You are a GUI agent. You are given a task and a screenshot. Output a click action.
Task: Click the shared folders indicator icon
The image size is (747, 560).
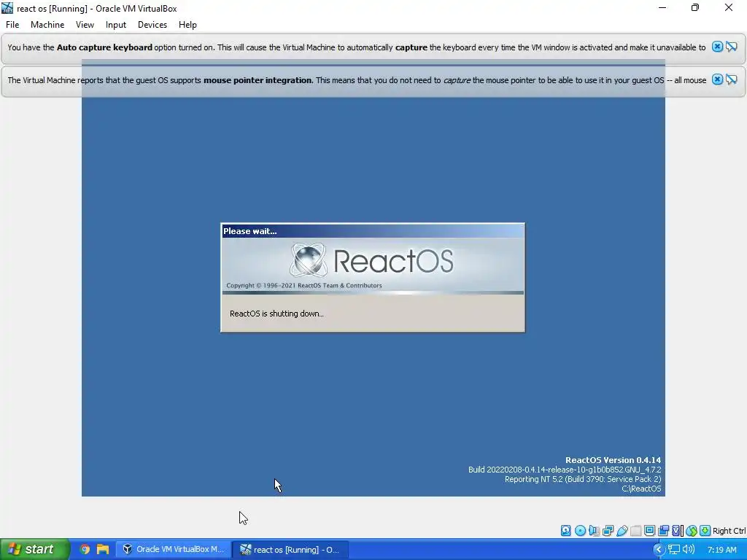pos(635,531)
